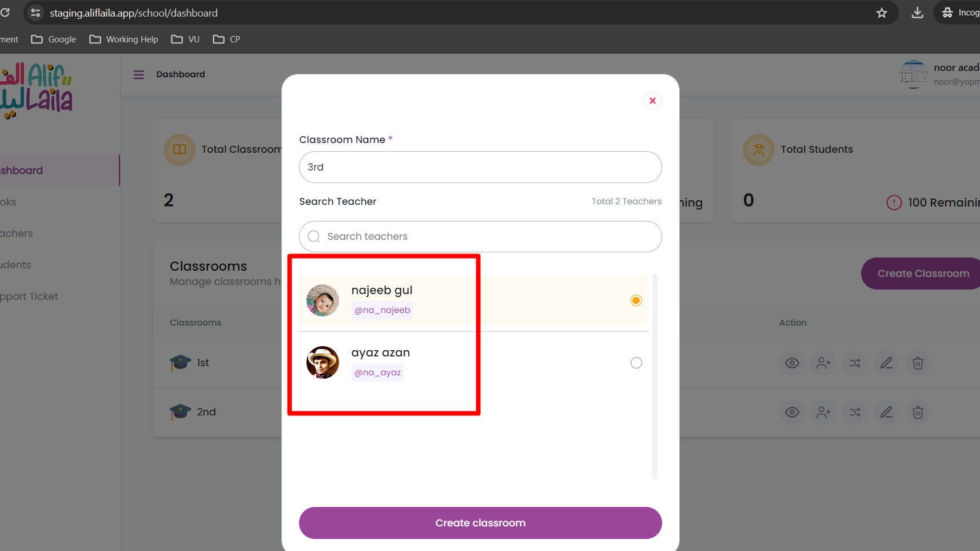This screenshot has height=551, width=980.
Task: Edit the 2nd classroom pencil icon
Action: coord(886,412)
